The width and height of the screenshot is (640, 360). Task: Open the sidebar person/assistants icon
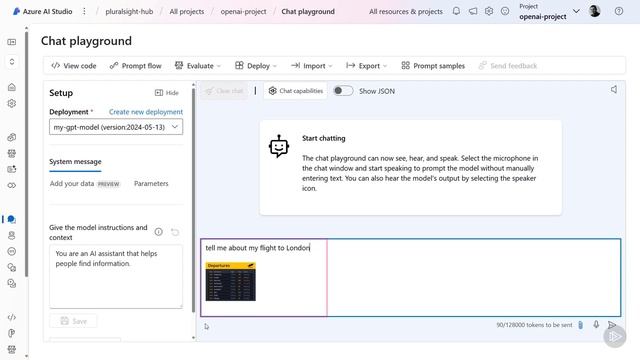point(12,235)
